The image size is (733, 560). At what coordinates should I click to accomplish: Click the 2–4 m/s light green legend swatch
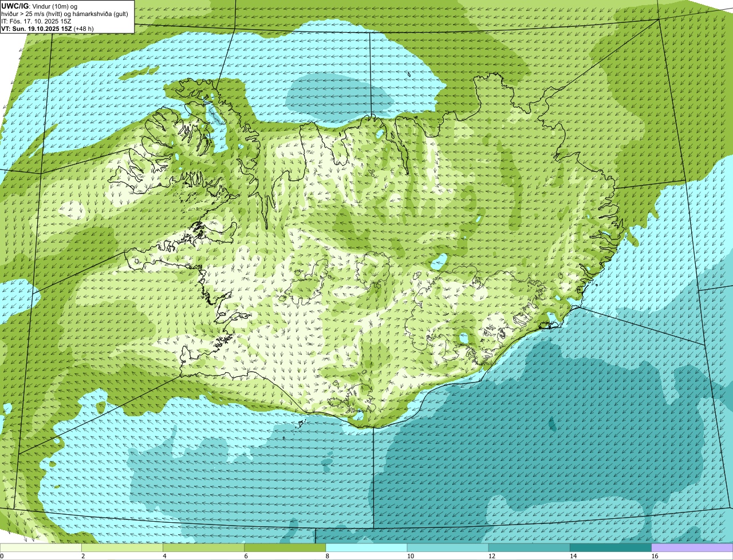pos(123,547)
